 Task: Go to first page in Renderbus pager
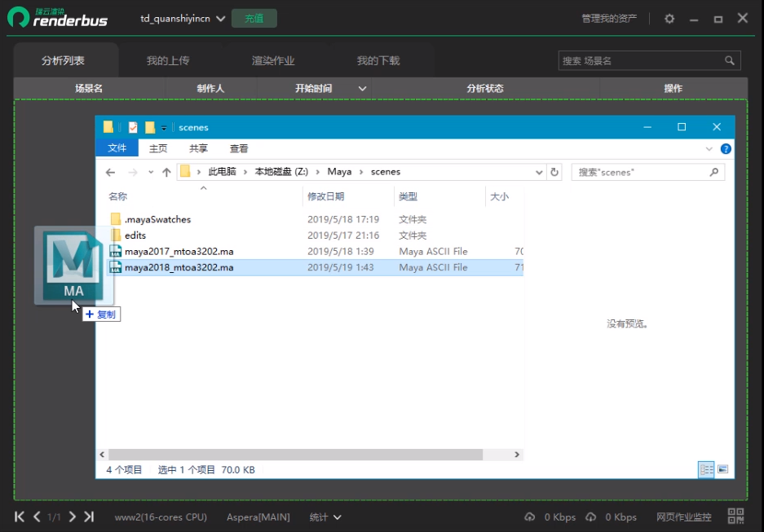coord(20,517)
